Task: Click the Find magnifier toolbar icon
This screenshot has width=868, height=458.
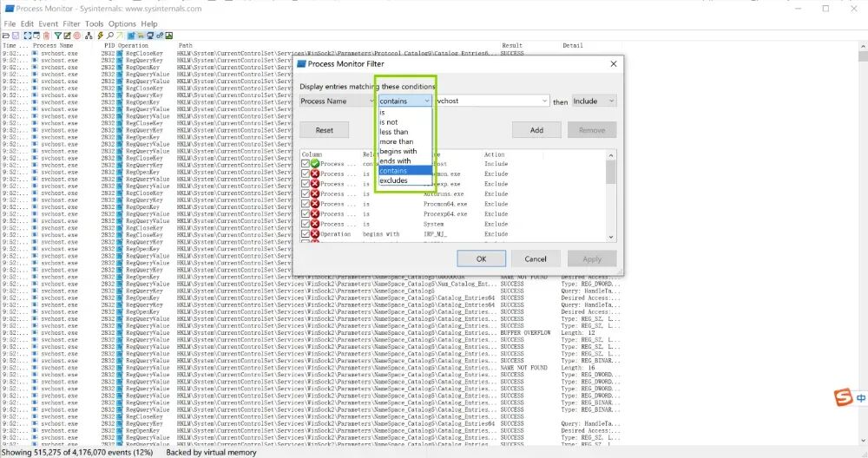Action: tap(108, 36)
